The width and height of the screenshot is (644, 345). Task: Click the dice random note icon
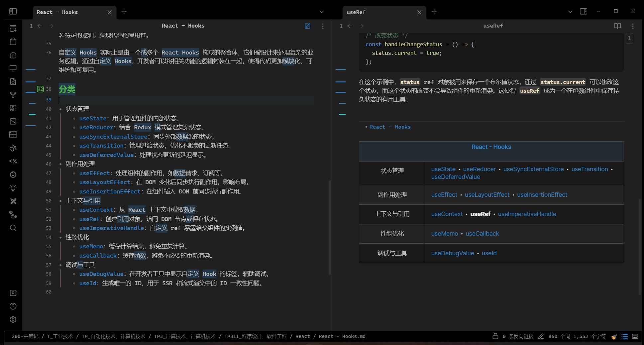(x=13, y=122)
